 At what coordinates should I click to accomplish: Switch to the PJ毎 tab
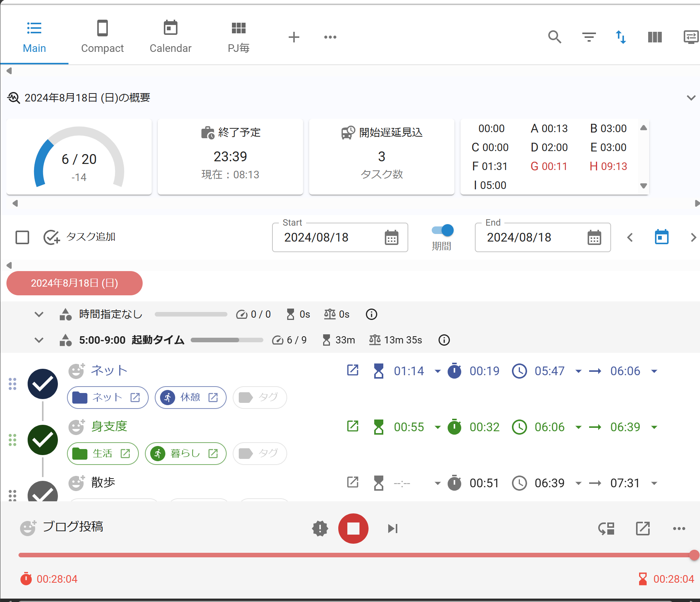[239, 37]
